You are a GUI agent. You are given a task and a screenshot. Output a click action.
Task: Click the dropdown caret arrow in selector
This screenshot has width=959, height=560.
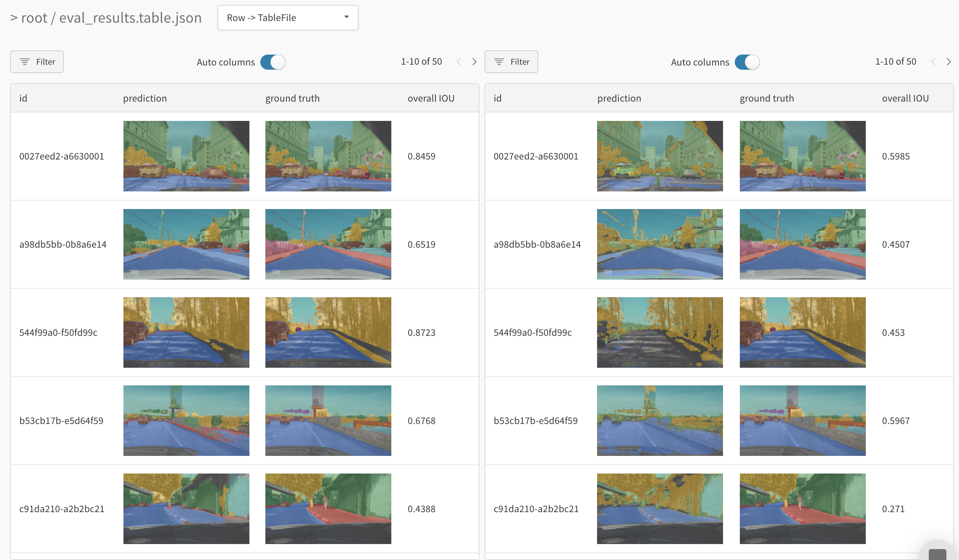coord(346,17)
